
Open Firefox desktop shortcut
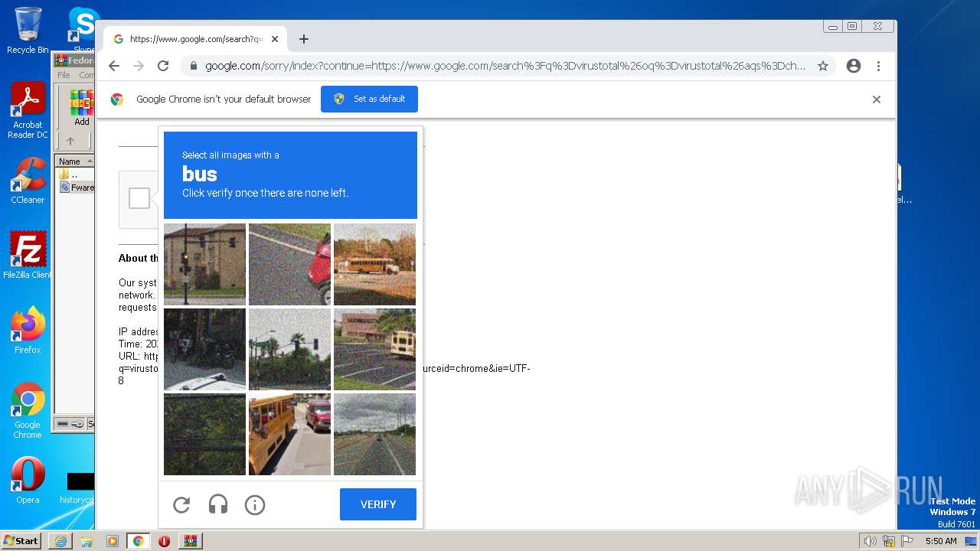[28, 330]
